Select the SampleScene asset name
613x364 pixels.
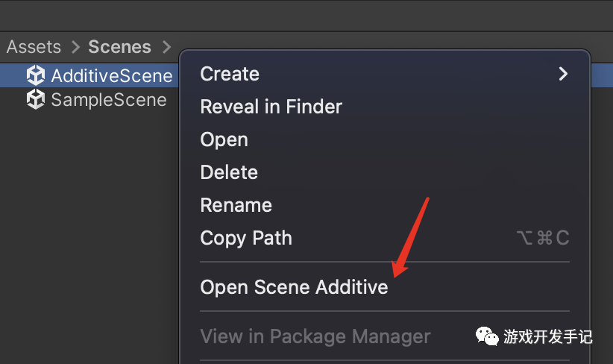108,100
